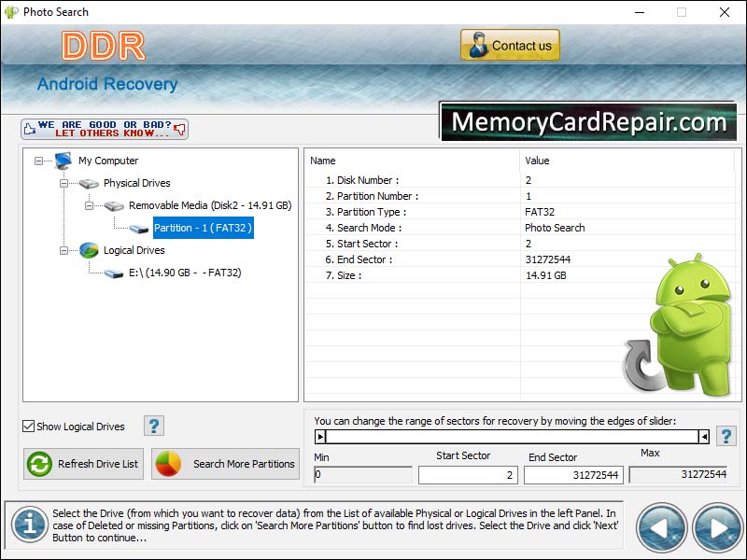This screenshot has width=747, height=560.
Task: Click the Photo Search title bar app icon
Action: (x=11, y=12)
